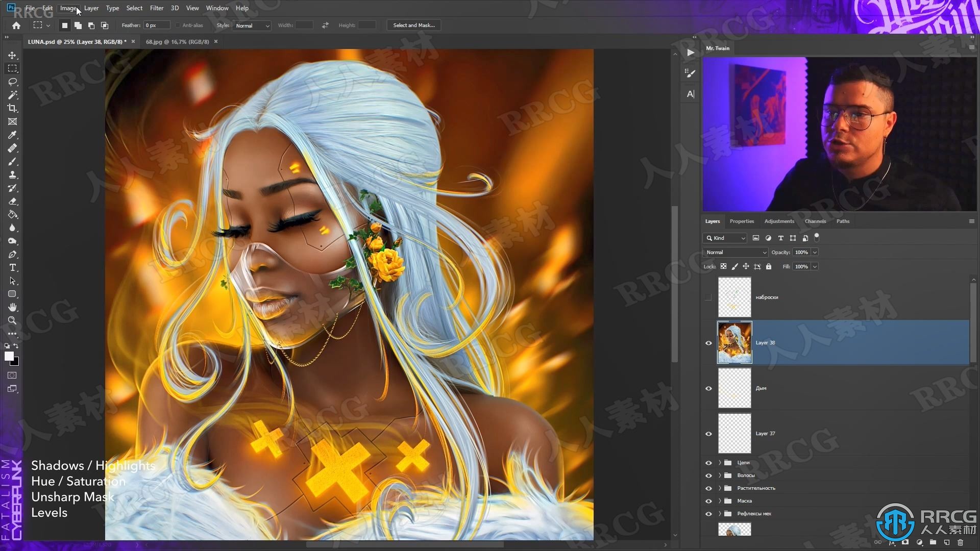Toggle visibility of Маска layer group

[707, 500]
